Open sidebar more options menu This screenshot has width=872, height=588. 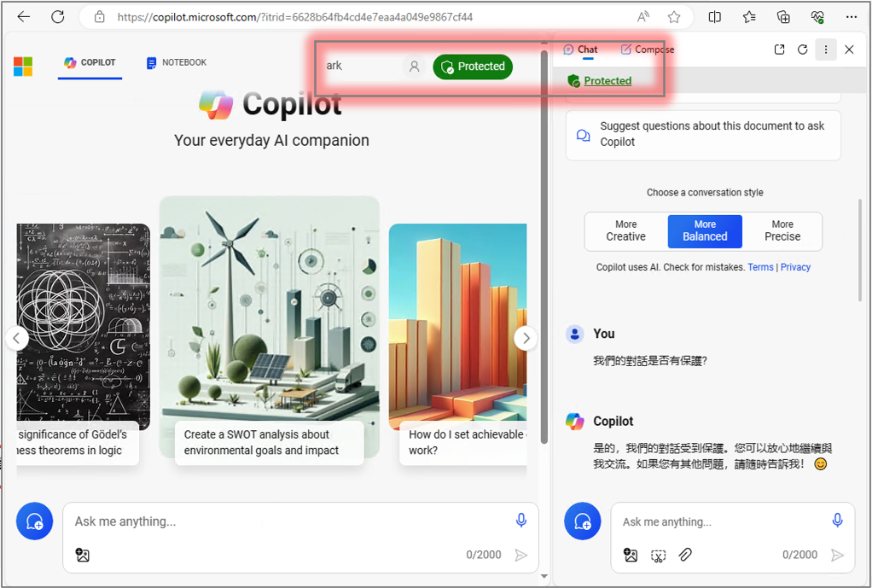click(x=826, y=49)
